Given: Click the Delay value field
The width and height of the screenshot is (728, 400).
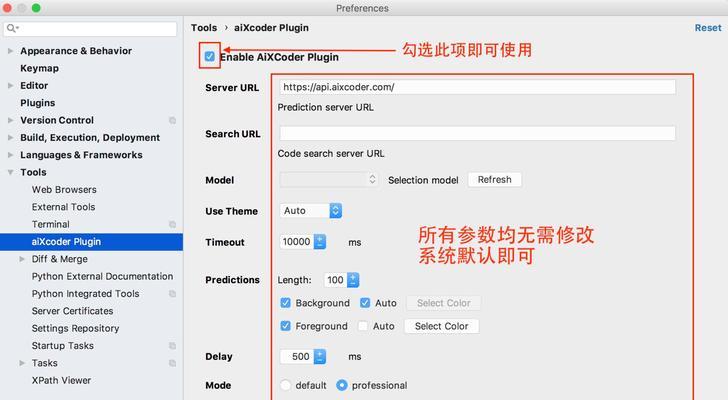Looking at the screenshot, I should point(297,356).
